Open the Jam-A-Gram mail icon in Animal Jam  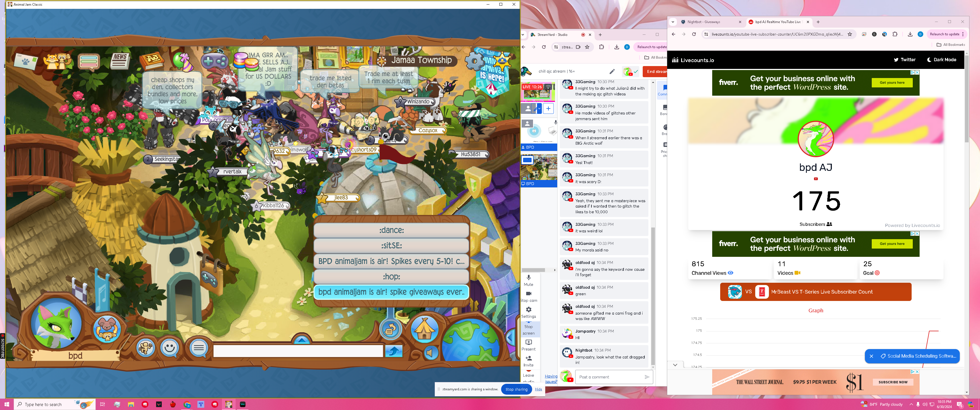coord(25,61)
